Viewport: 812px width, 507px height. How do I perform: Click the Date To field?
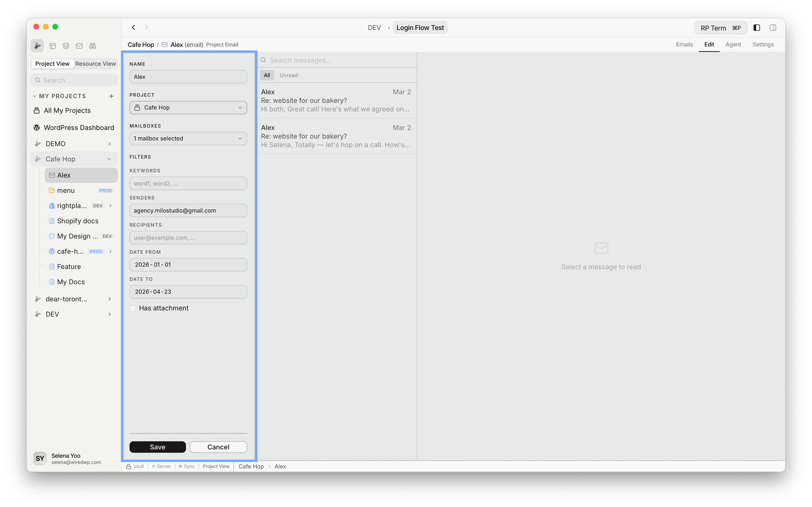188,292
